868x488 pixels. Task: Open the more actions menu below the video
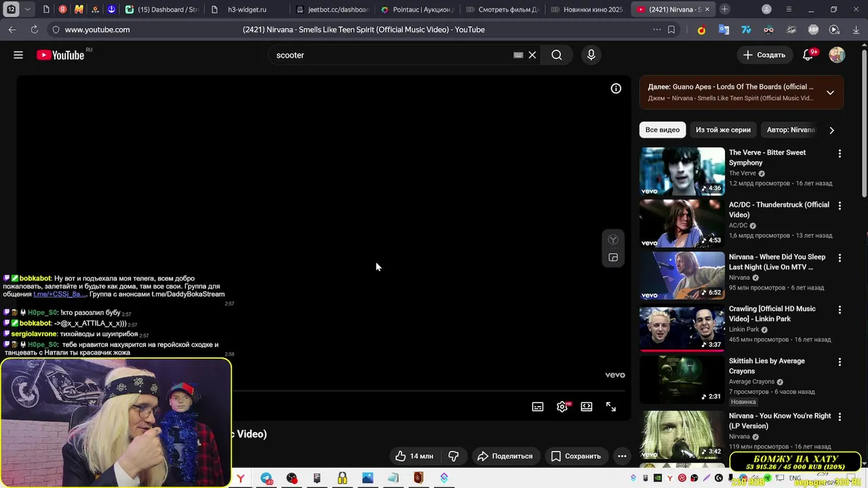pyautogui.click(x=622, y=456)
